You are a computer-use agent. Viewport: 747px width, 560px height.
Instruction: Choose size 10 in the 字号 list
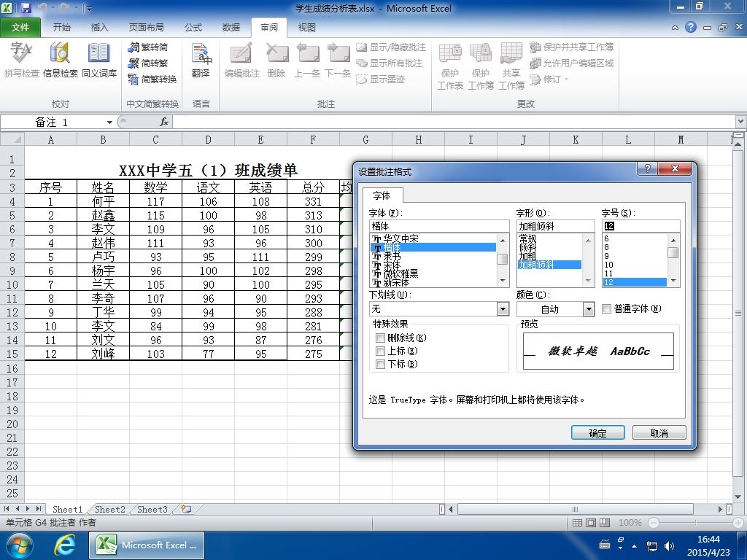[x=634, y=265]
